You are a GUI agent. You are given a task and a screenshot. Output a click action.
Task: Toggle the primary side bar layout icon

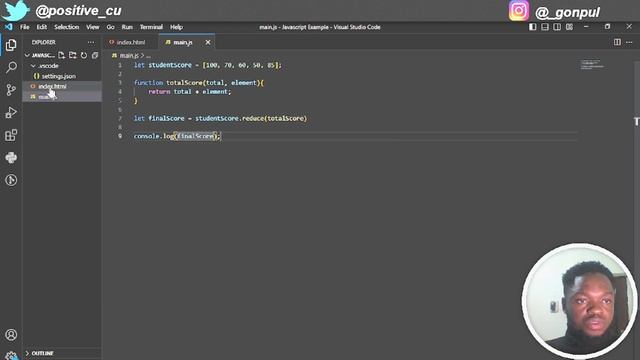533,27
